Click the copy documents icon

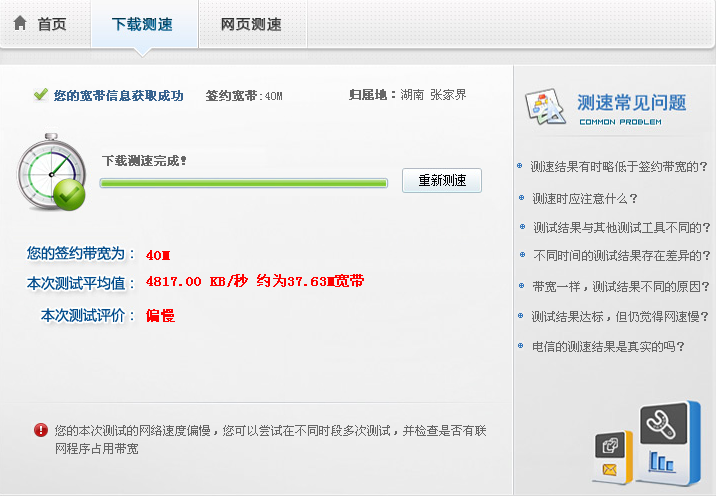click(x=610, y=445)
